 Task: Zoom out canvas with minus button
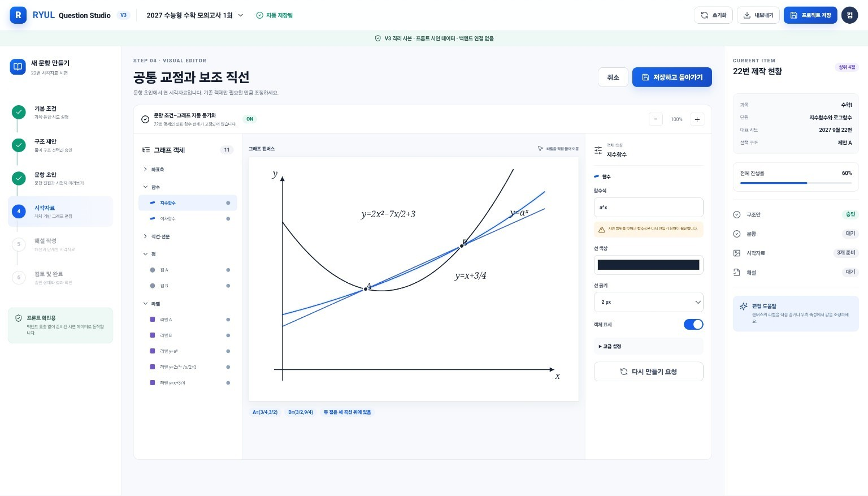pyautogui.click(x=656, y=119)
